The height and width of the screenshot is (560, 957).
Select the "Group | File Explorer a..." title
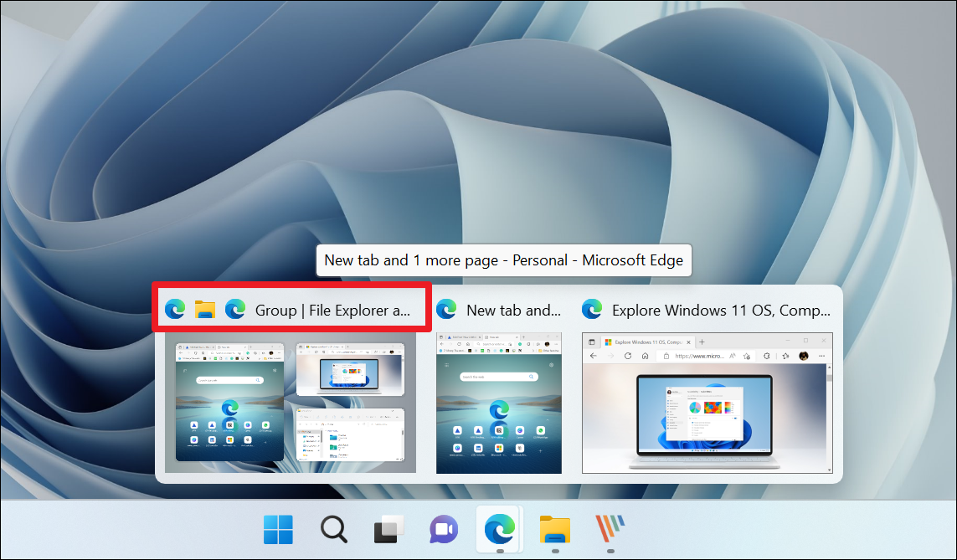pyautogui.click(x=332, y=311)
